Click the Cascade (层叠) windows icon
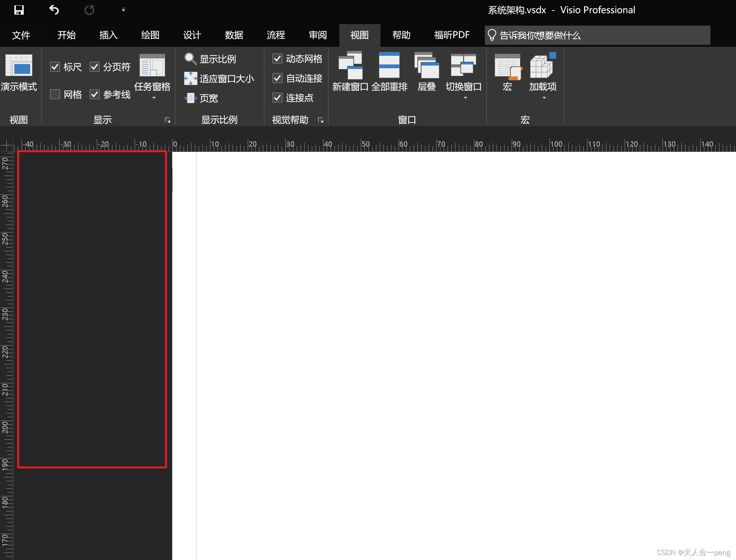 click(426, 66)
